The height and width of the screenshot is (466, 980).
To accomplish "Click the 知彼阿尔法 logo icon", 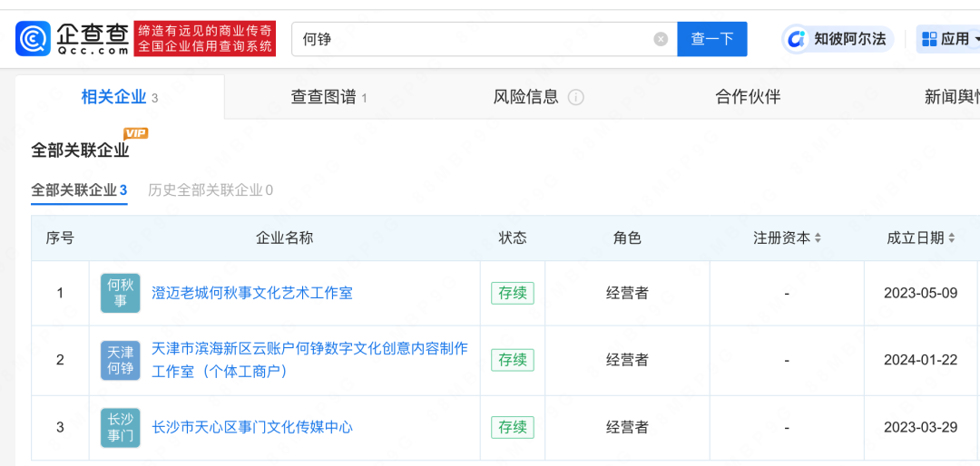I will pos(797,39).
